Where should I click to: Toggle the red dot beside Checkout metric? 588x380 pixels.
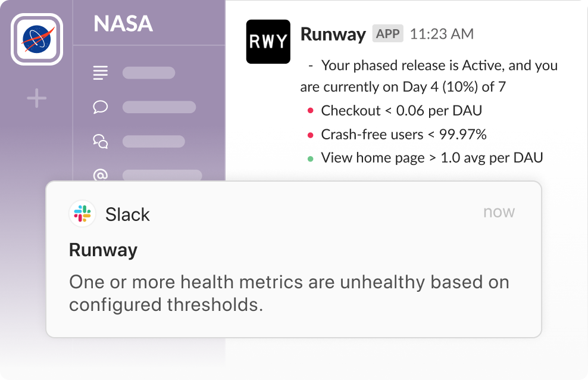[x=311, y=110]
